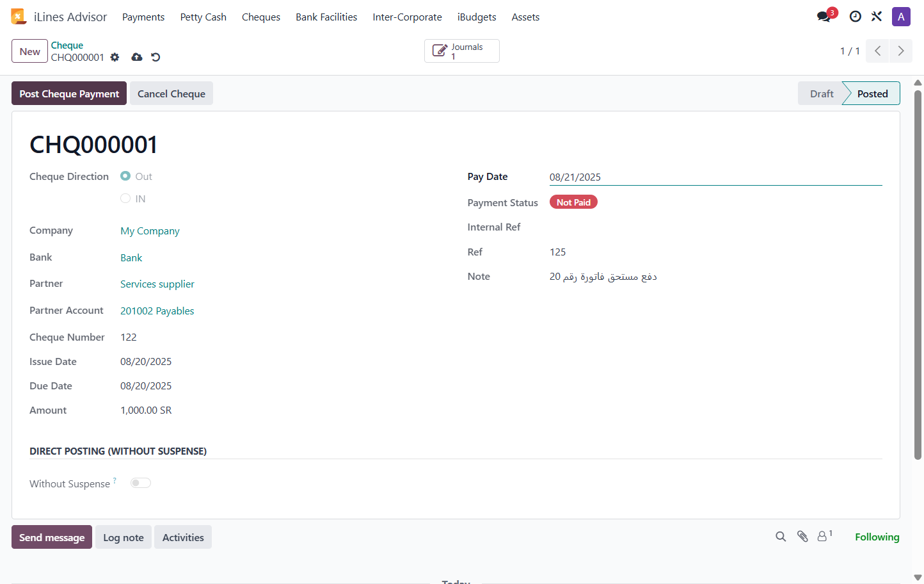Open the activities clock icon
Viewport: 924px width, 584px height.
coord(855,17)
